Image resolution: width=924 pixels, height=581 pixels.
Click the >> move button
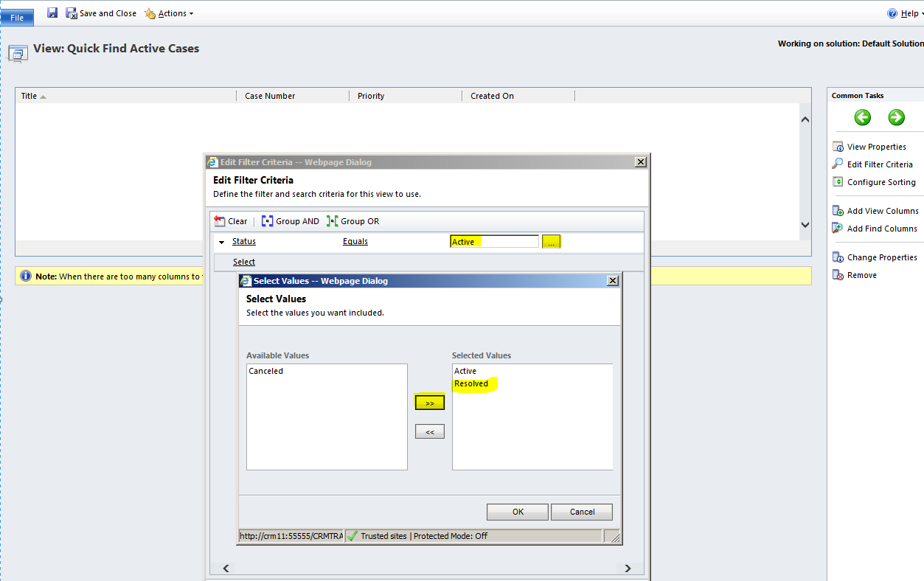coord(429,402)
